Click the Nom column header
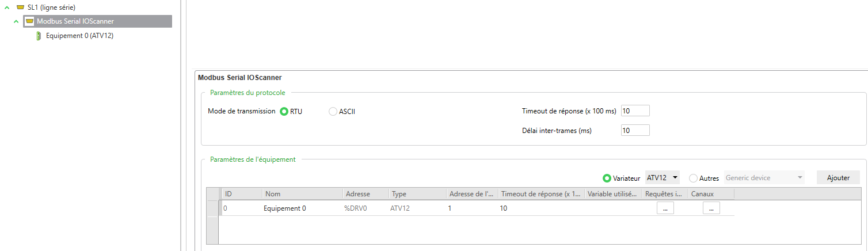 [302, 194]
